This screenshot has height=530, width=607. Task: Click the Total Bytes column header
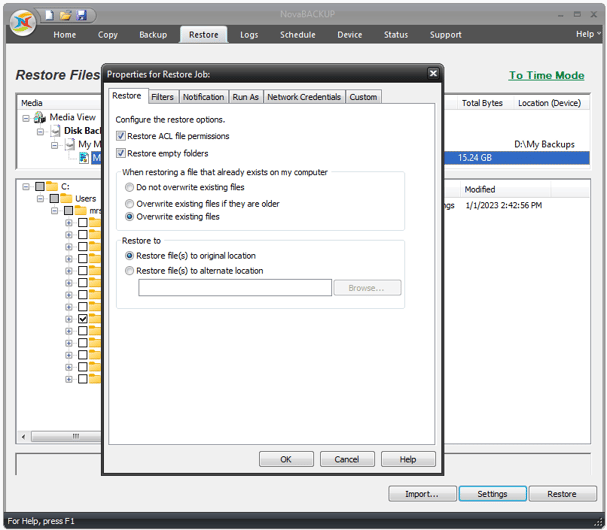482,103
